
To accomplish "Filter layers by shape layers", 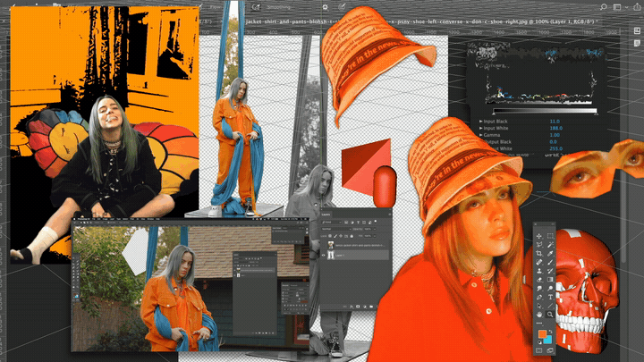I will pyautogui.click(x=364, y=222).
